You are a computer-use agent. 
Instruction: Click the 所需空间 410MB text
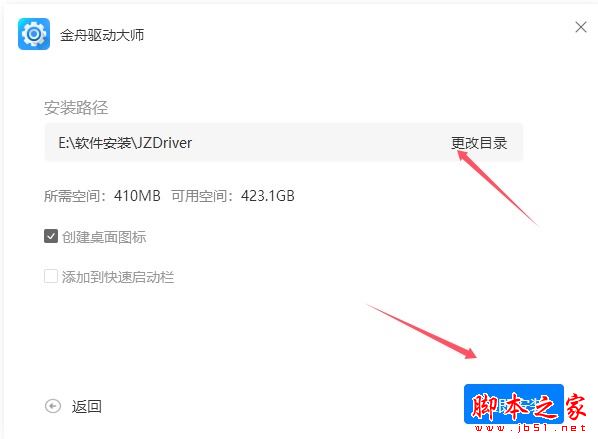point(102,196)
